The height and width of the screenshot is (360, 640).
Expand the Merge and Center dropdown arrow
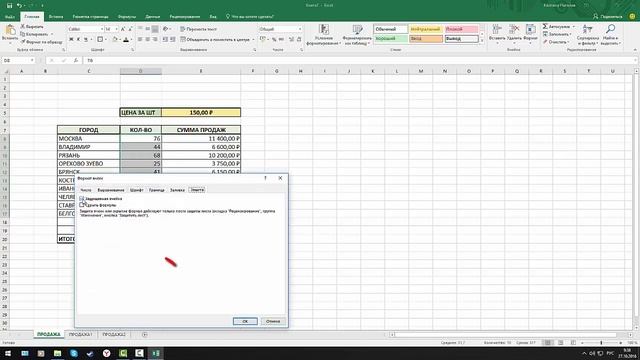tap(253, 40)
